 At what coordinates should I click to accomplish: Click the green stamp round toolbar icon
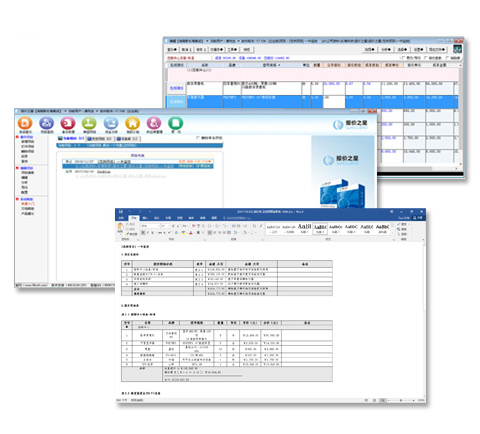coord(89,123)
